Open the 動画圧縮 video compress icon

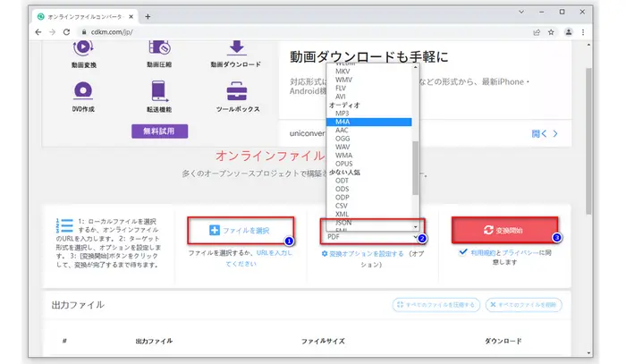(x=160, y=47)
